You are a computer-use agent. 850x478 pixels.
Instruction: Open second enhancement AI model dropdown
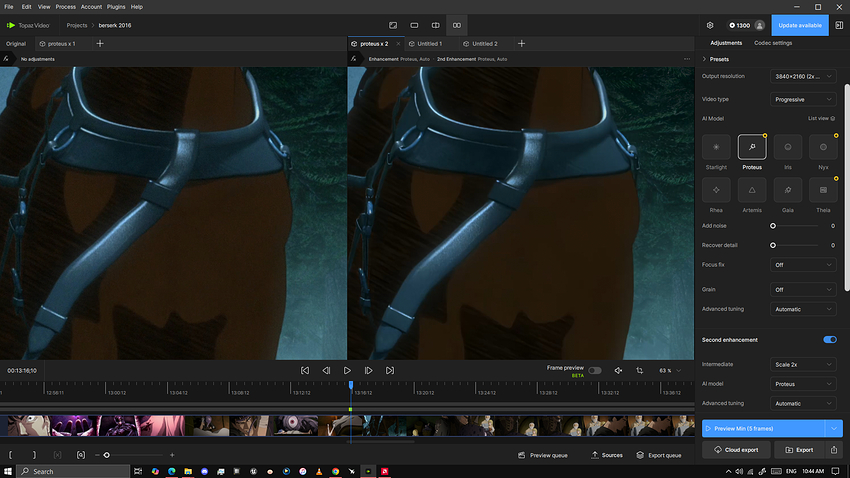tap(803, 384)
